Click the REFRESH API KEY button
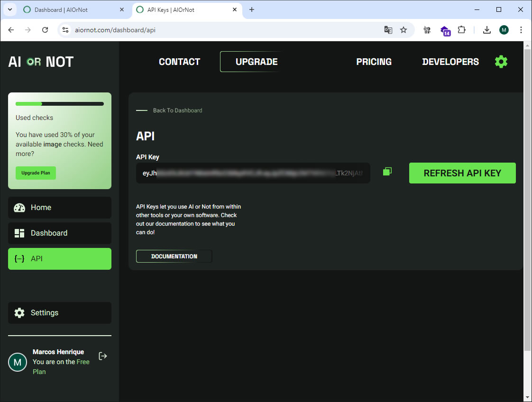 pyautogui.click(x=462, y=173)
